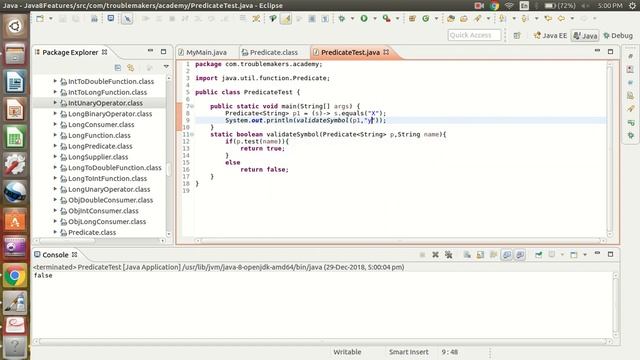Open Chrome from the Ubuntu launcher

[x=15, y=276]
